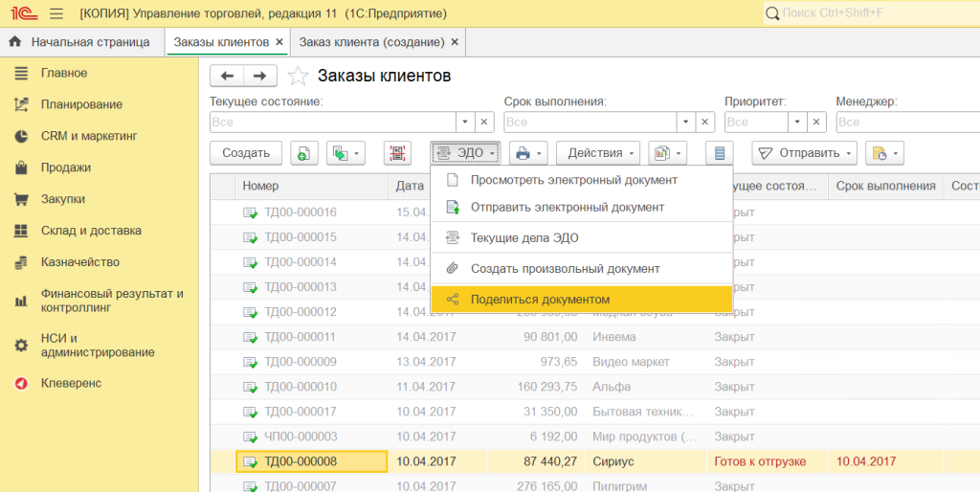Select order ТД00-000011 row
The width and height of the screenshot is (980, 492).
coord(595,337)
